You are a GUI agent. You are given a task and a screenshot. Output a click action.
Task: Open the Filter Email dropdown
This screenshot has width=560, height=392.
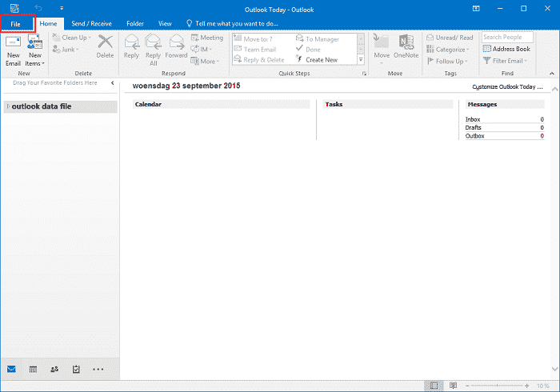pos(505,61)
